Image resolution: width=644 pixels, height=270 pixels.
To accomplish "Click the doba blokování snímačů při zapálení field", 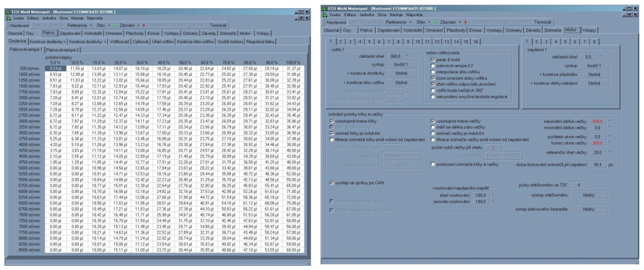I will [x=597, y=164].
